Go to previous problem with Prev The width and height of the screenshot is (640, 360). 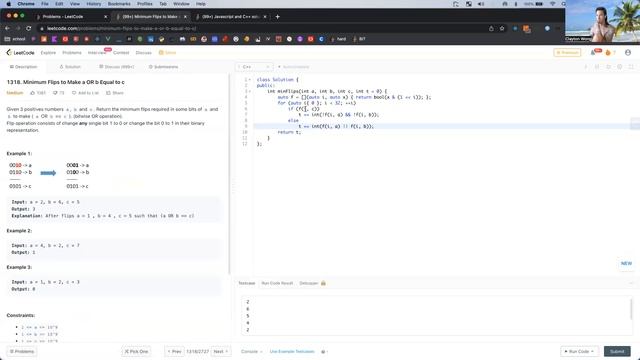[x=174, y=351]
